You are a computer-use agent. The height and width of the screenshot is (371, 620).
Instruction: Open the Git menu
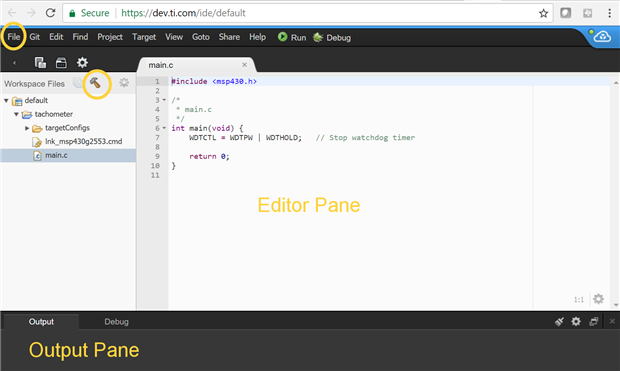point(35,37)
